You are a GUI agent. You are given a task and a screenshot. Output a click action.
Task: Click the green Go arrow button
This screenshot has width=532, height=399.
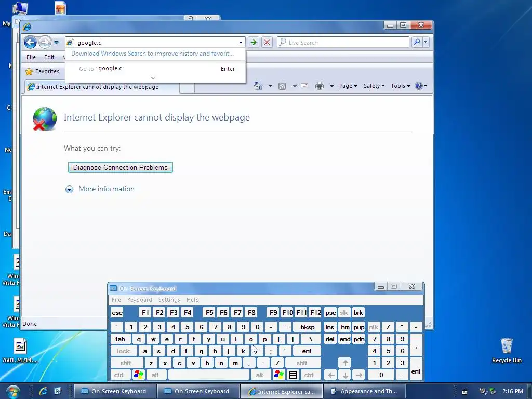(x=254, y=43)
